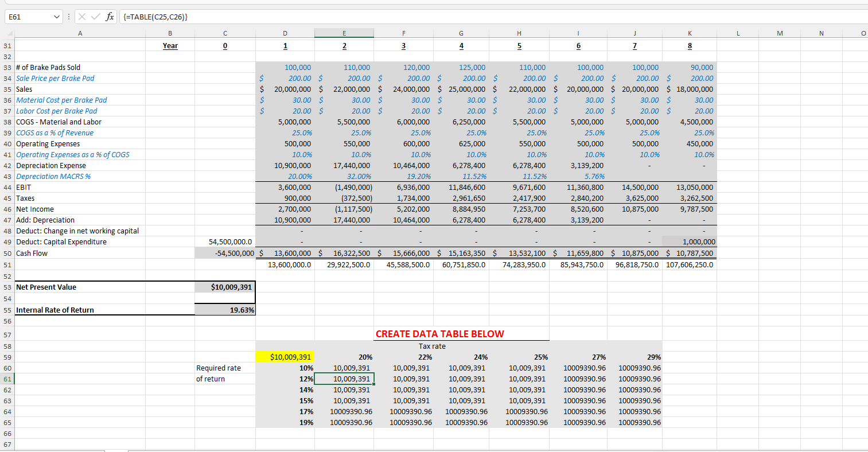The height and width of the screenshot is (452, 868).
Task: Select the 'Labor Cost per Brake Pad' label
Action: (x=57, y=111)
